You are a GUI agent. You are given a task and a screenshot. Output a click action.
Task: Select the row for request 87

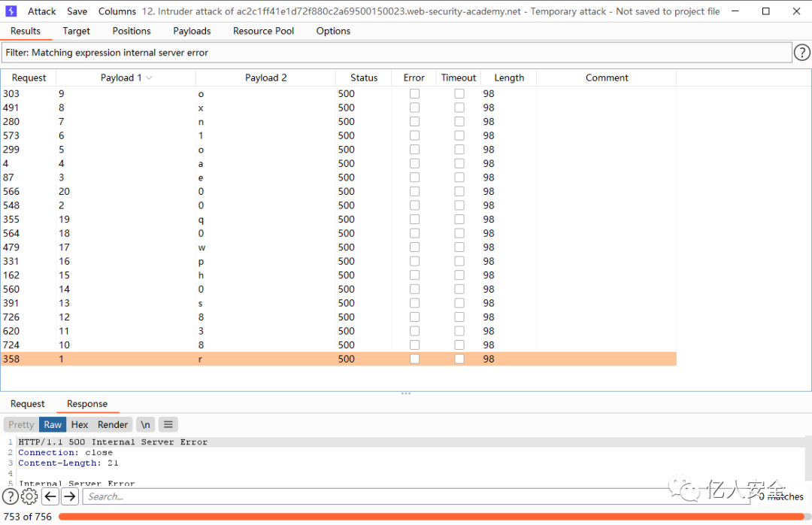tap(338, 178)
